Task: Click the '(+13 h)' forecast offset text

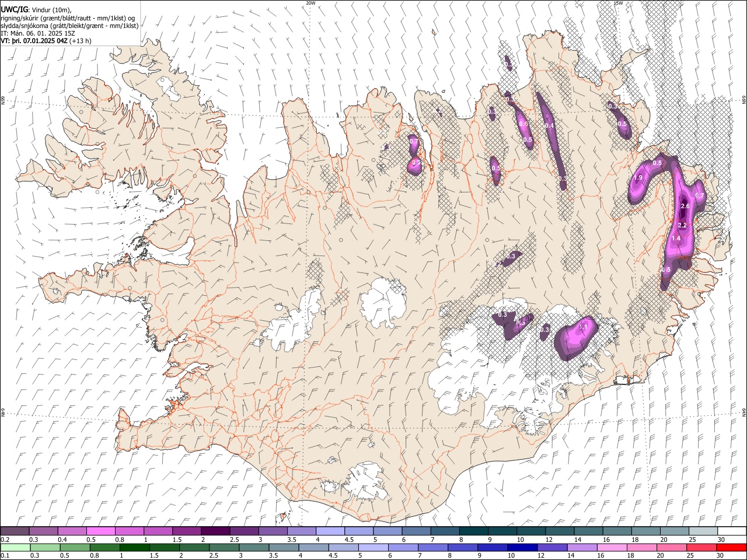Action: pos(80,41)
